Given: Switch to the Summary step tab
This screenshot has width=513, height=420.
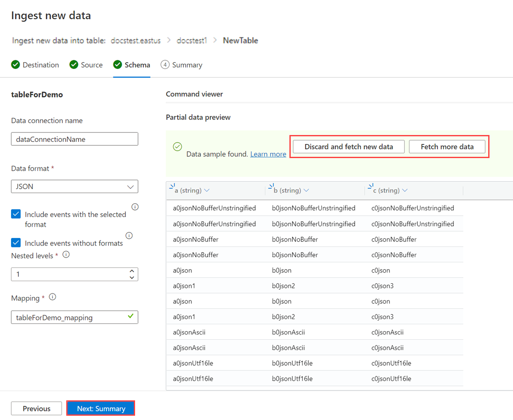Looking at the screenshot, I should tap(182, 65).
